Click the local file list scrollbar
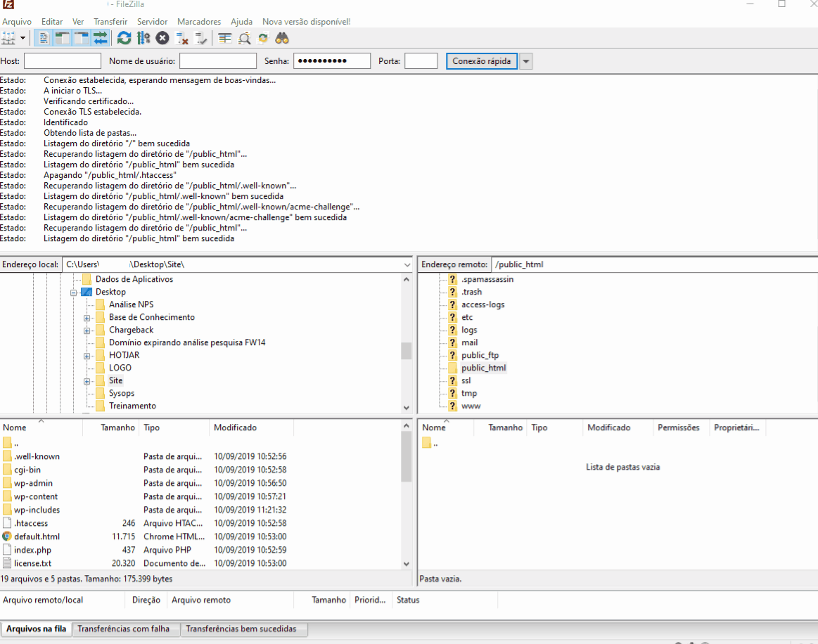The width and height of the screenshot is (818, 644). click(407, 457)
